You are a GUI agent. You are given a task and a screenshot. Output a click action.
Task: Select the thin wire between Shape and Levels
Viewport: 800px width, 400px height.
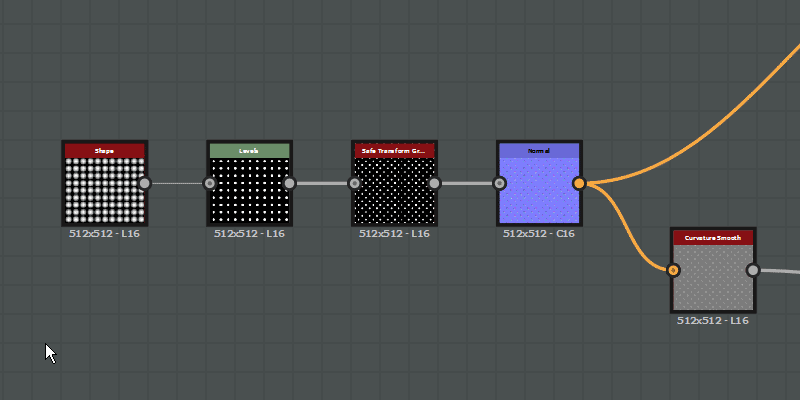[x=177, y=183]
